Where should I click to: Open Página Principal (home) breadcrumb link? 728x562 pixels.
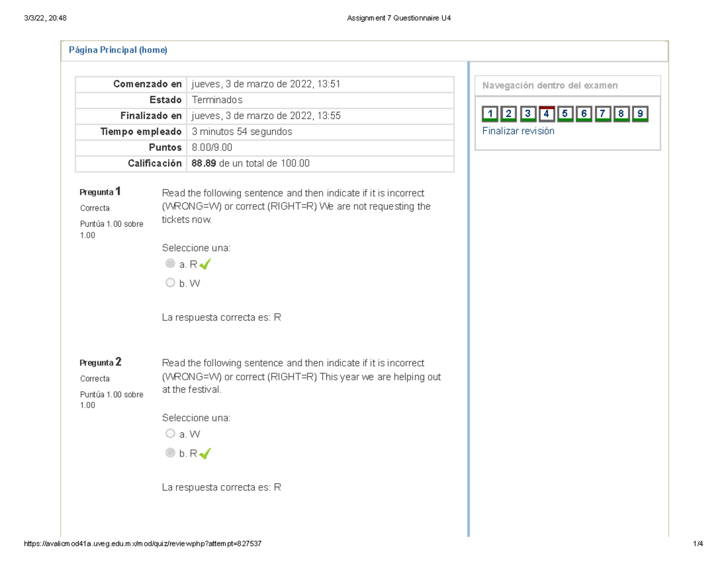pyautogui.click(x=117, y=51)
